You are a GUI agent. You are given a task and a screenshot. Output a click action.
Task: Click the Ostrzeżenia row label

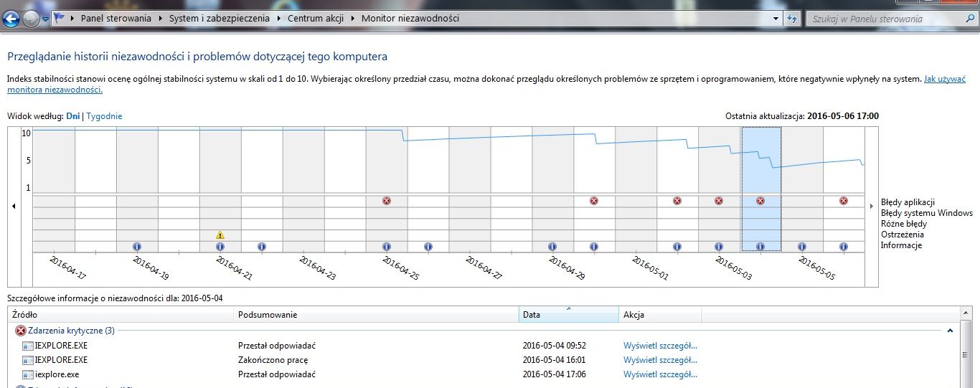click(903, 235)
